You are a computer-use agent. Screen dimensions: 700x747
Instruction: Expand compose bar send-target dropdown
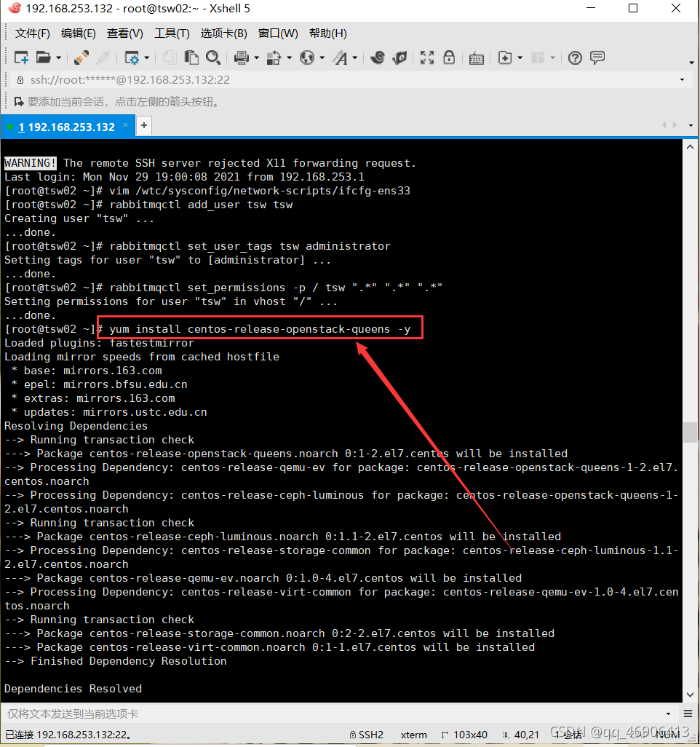pos(669,714)
